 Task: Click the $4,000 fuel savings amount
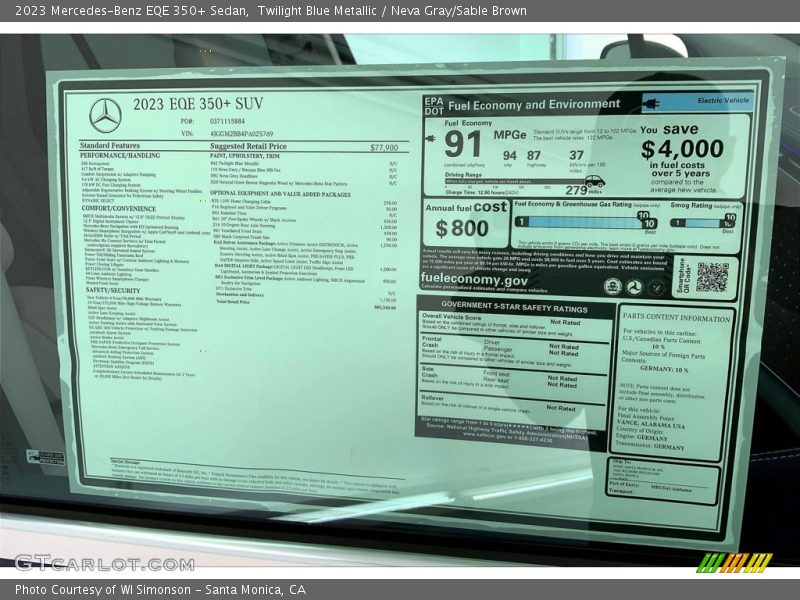coord(682,149)
